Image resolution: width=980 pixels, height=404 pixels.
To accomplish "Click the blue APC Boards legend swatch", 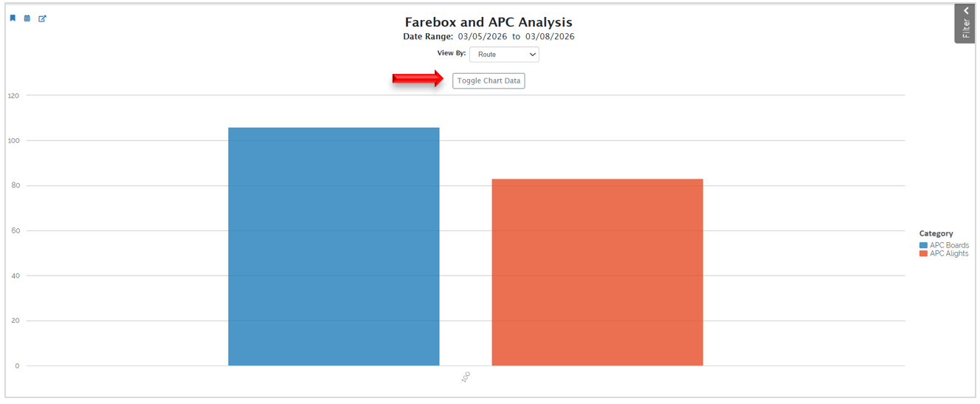I will [x=923, y=245].
